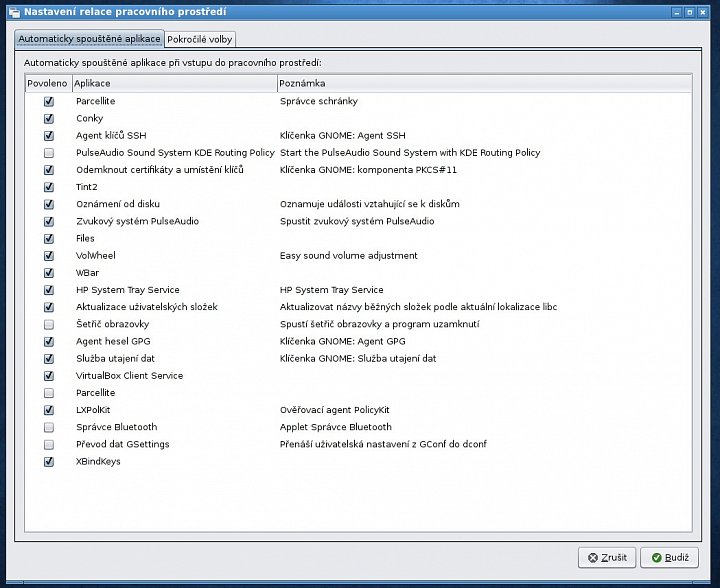Select note text 'Klíčenka GNOME: Agent SSH'
Screen dimensions: 720x588
coord(343,135)
